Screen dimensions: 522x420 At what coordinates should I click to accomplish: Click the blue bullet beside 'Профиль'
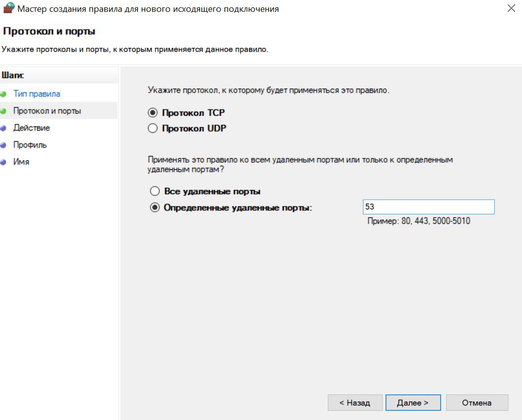click(3, 145)
